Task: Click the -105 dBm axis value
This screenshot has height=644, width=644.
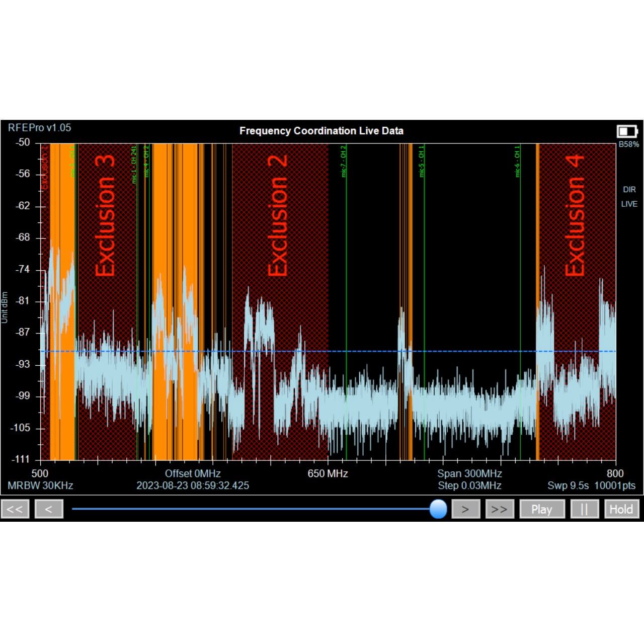Action: [21, 428]
